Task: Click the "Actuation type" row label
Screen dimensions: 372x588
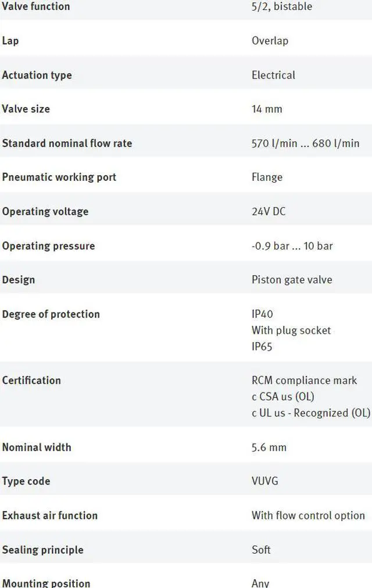Action: pos(37,75)
